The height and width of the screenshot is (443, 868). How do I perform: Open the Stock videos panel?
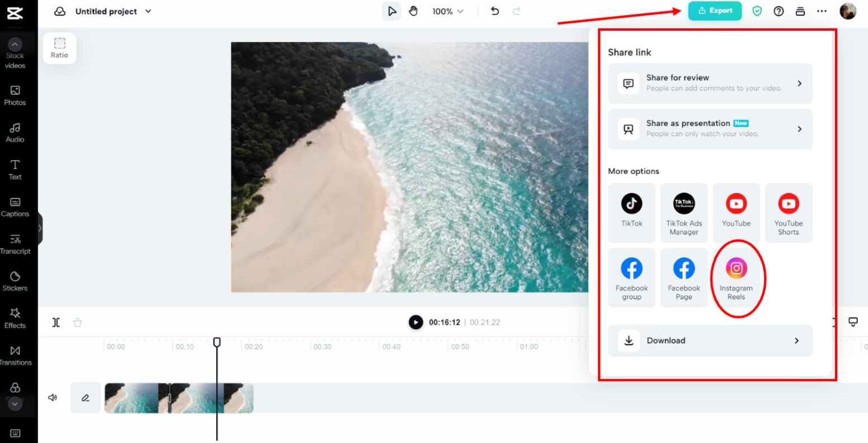15,53
